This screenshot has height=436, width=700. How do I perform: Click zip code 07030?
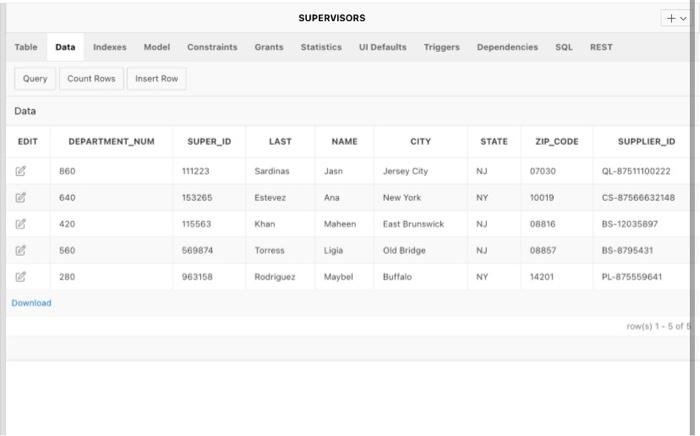543,171
